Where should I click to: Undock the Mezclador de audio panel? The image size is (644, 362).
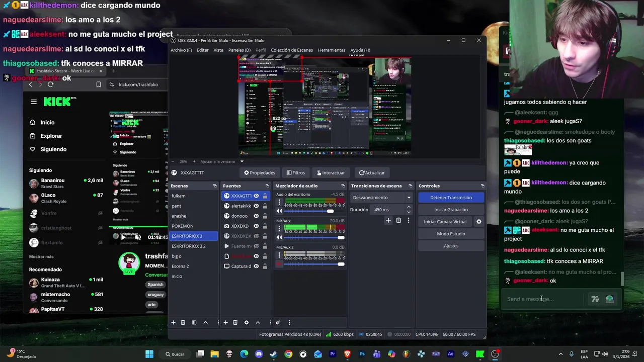(x=343, y=186)
